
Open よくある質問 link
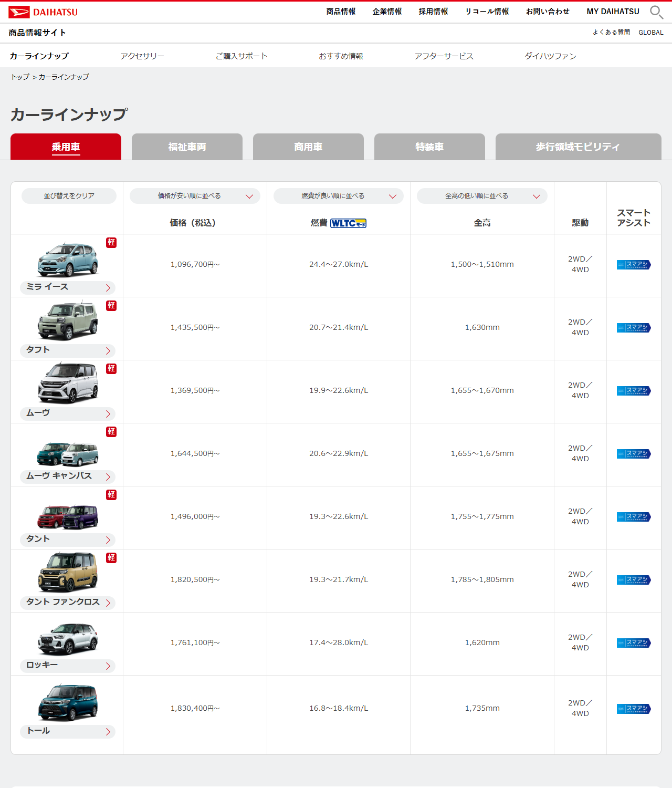click(611, 33)
